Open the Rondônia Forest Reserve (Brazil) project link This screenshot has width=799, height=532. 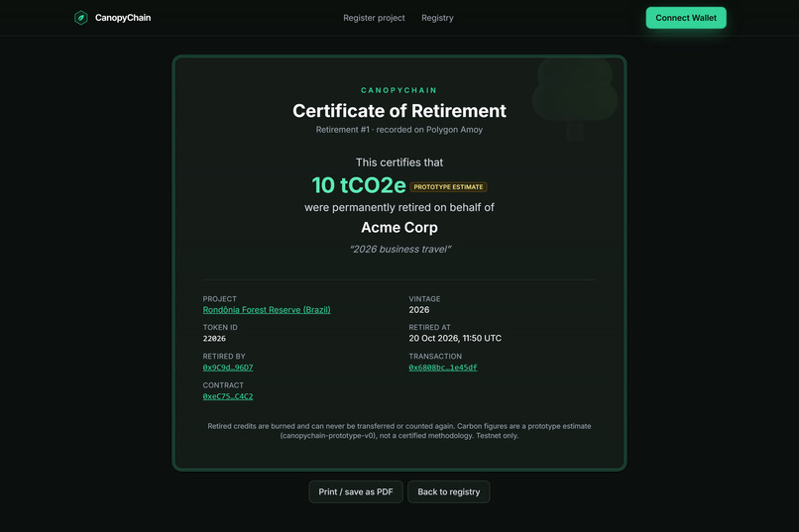point(267,309)
